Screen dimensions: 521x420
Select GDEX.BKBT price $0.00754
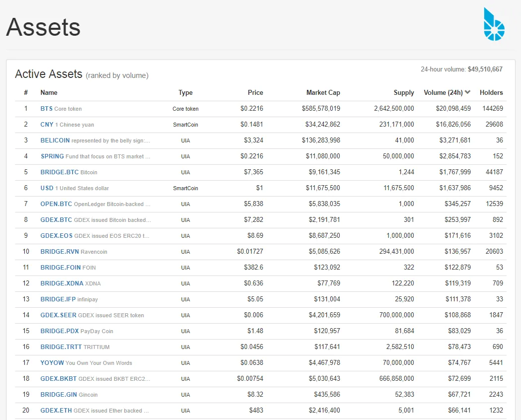coord(250,379)
